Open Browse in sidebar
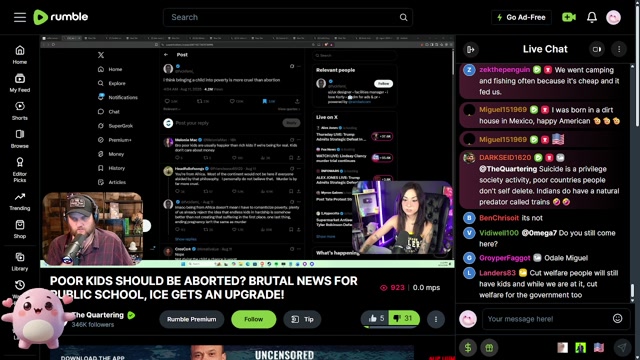The width and height of the screenshot is (640, 360). tap(20, 139)
